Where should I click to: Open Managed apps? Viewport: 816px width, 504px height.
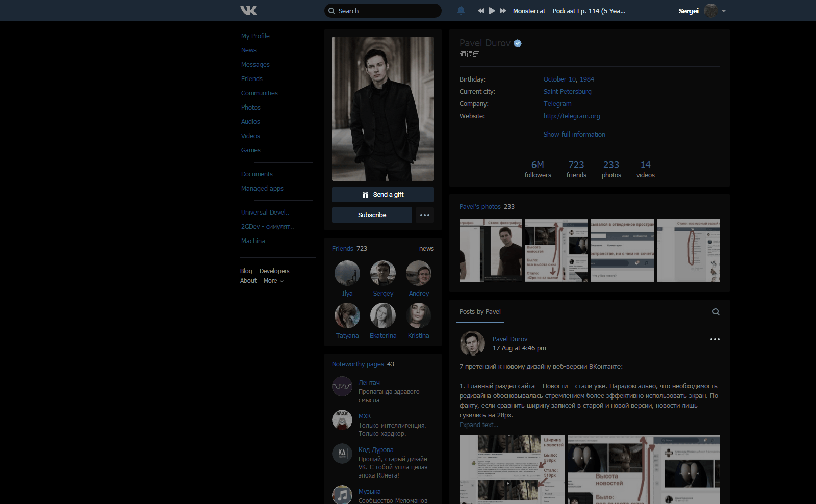coord(262,189)
